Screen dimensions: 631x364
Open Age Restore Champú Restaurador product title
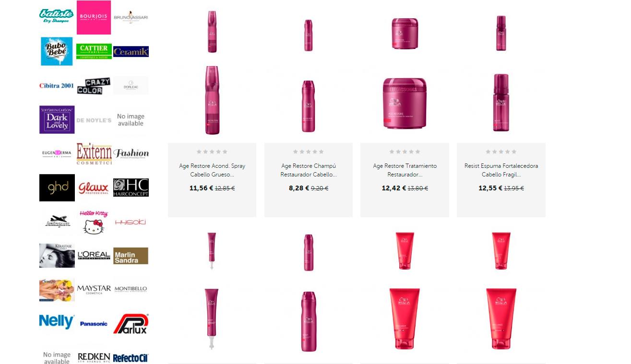(x=309, y=170)
